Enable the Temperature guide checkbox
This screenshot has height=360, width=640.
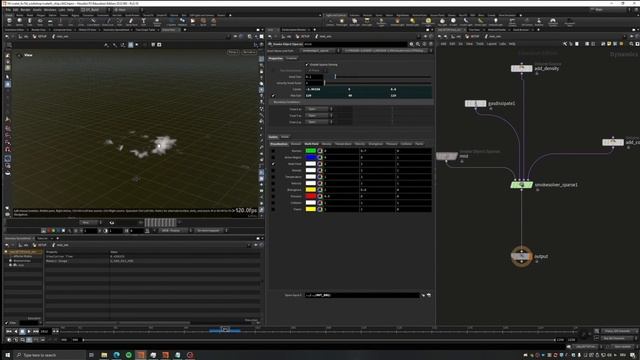tap(273, 177)
